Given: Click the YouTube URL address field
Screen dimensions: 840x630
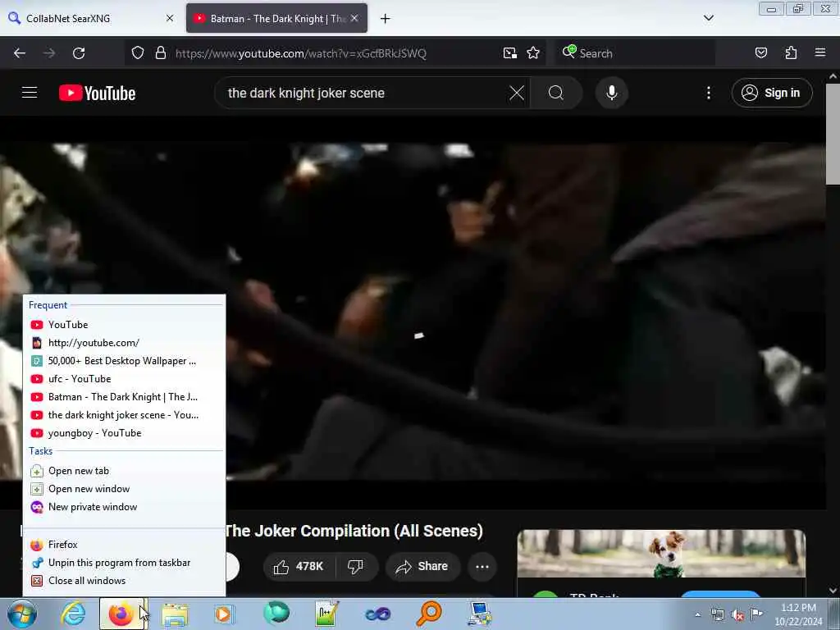Looking at the screenshot, I should tap(335, 53).
